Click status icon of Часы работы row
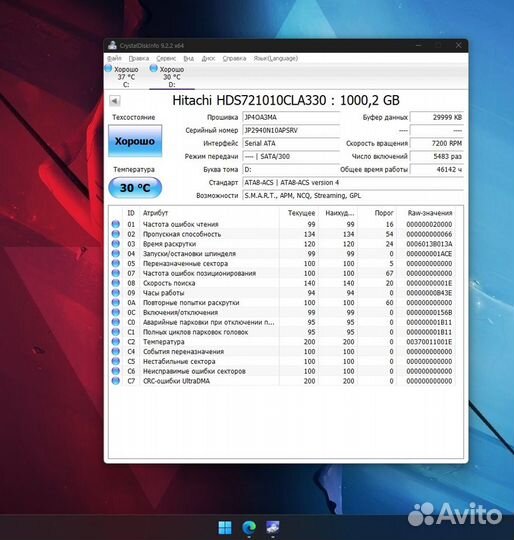Image resolution: width=514 pixels, height=540 pixels. [116, 293]
